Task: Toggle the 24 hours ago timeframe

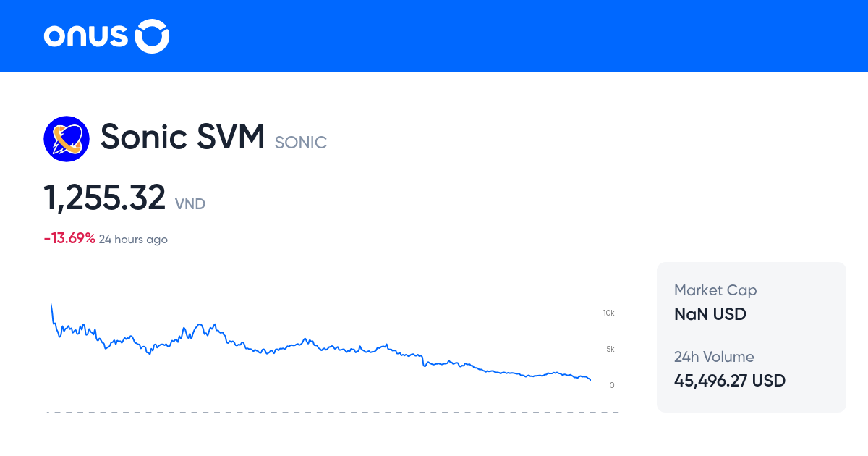Action: (132, 239)
